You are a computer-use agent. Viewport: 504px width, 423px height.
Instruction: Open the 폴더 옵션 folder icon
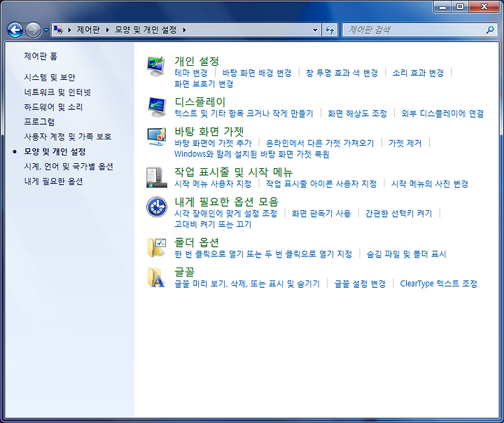click(x=157, y=247)
